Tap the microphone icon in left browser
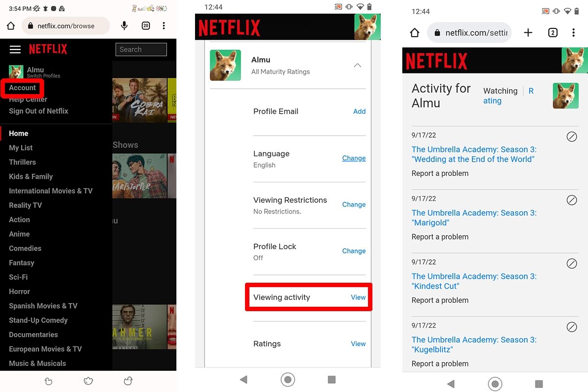The width and height of the screenshot is (588, 392). click(124, 26)
